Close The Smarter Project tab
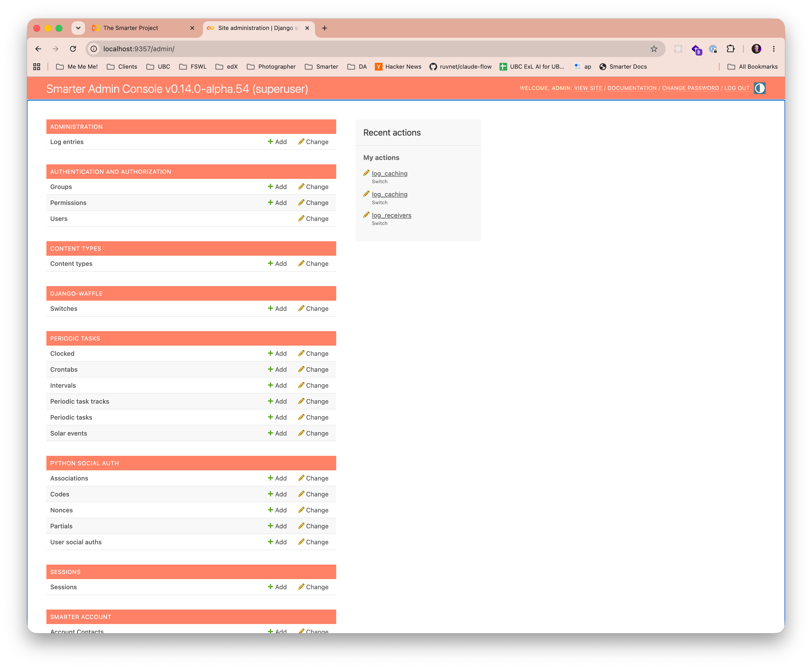Screen dimensions: 812x669 point(192,28)
